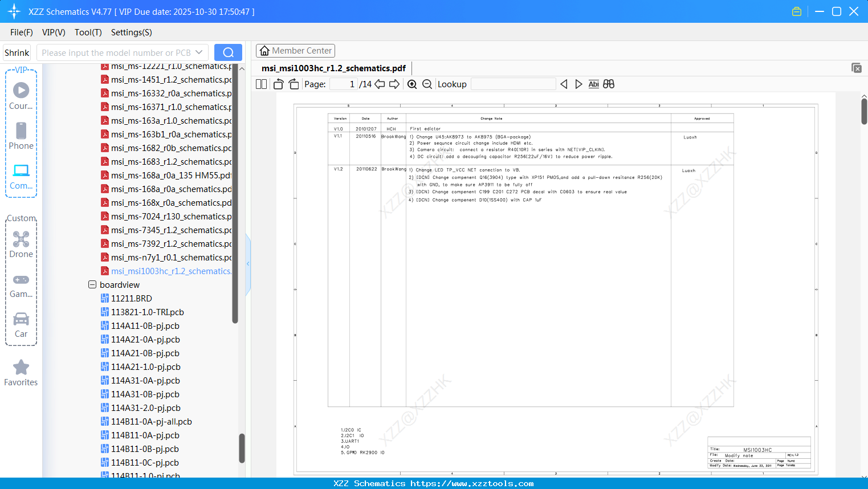Open msi_ms-163a_r1.0_schematics file
868x489 pixels.
[166, 121]
